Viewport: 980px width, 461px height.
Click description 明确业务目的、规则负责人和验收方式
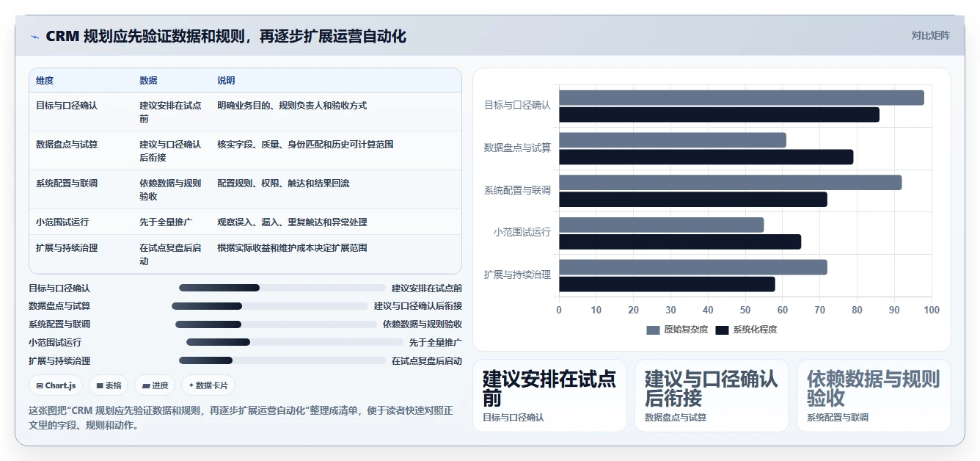tap(292, 106)
